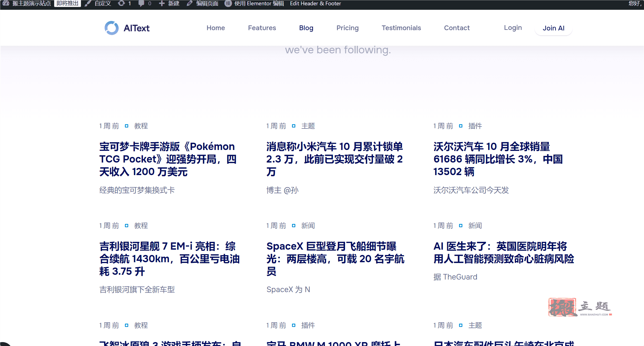Click the excerpt text SpaceX 为 N

click(288, 289)
